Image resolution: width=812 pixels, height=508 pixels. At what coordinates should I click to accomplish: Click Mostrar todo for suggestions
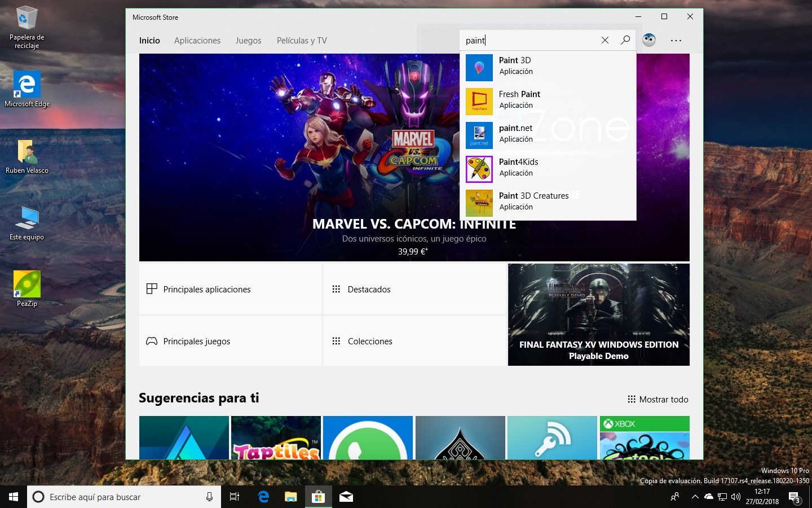tap(658, 400)
